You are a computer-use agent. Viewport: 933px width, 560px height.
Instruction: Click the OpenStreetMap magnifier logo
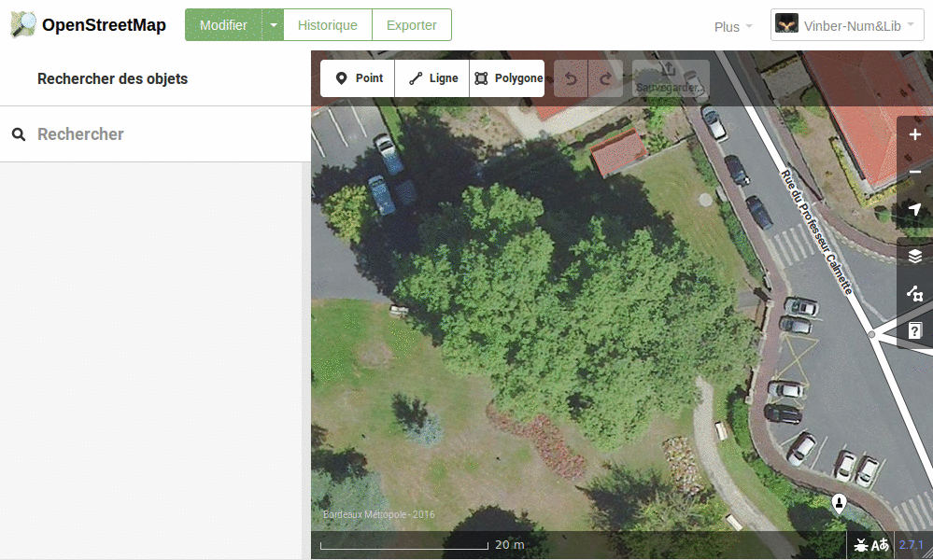[23, 25]
